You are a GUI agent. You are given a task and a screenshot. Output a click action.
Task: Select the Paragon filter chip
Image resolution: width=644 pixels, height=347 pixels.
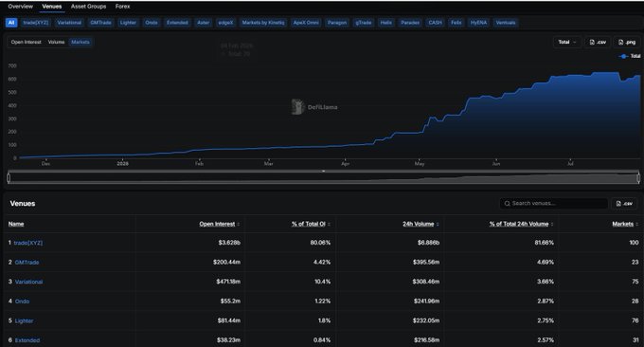coord(337,23)
